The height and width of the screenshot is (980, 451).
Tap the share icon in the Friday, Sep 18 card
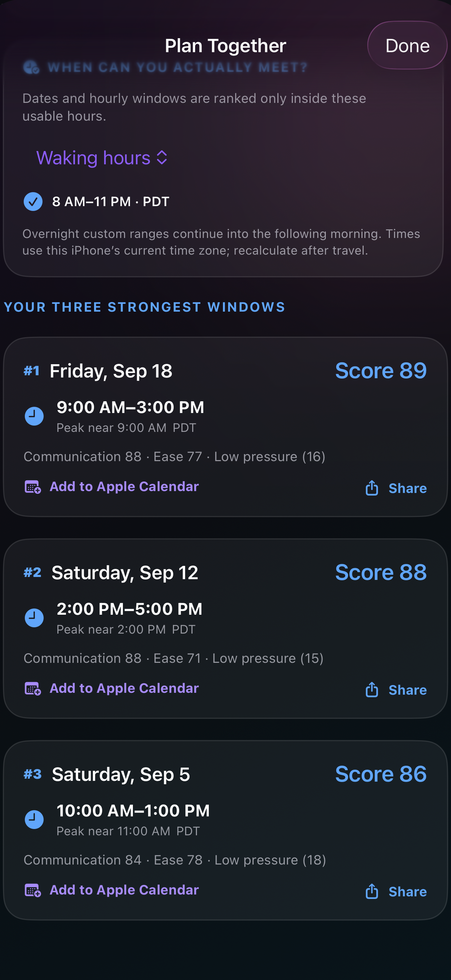(371, 487)
